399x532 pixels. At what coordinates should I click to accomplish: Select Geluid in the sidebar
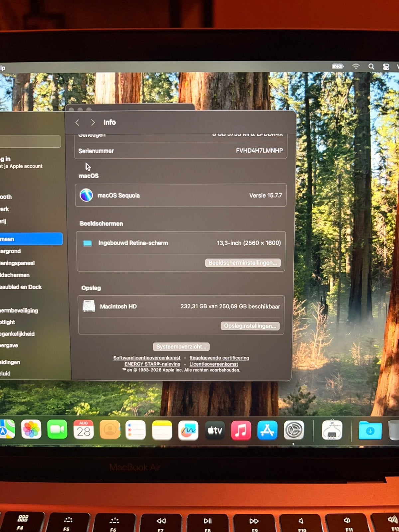tap(5, 374)
